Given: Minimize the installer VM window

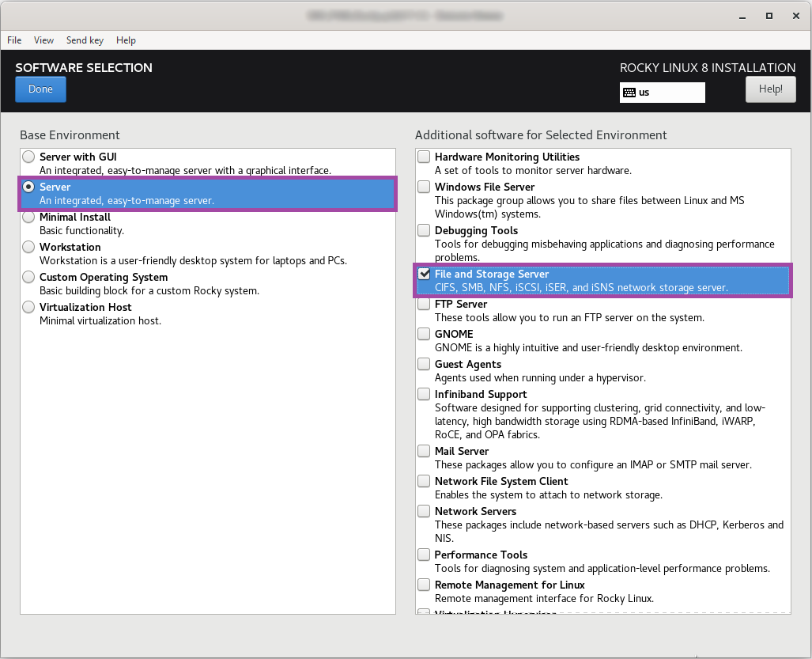Looking at the screenshot, I should pyautogui.click(x=742, y=16).
